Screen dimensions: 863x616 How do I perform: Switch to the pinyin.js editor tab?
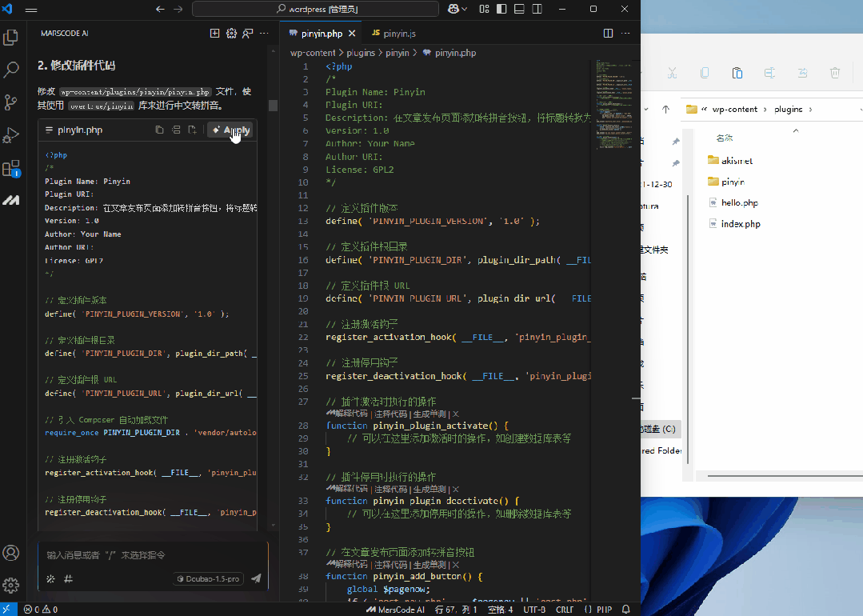(x=394, y=34)
